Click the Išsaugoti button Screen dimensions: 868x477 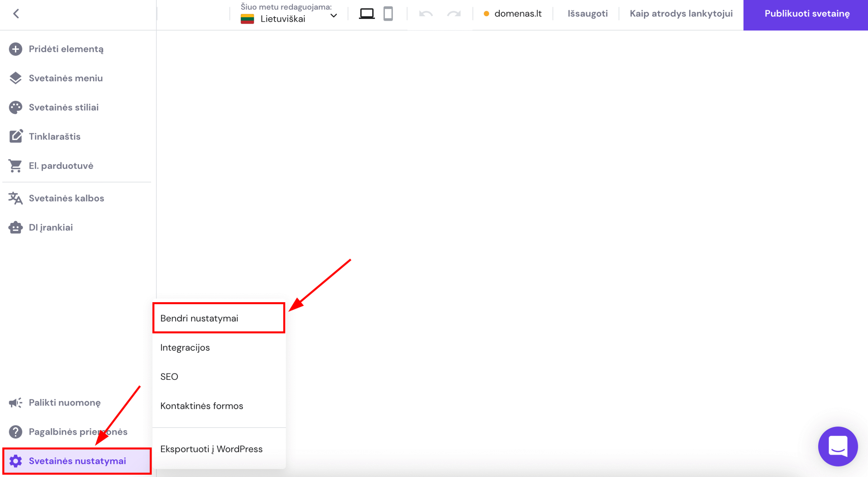coord(588,14)
